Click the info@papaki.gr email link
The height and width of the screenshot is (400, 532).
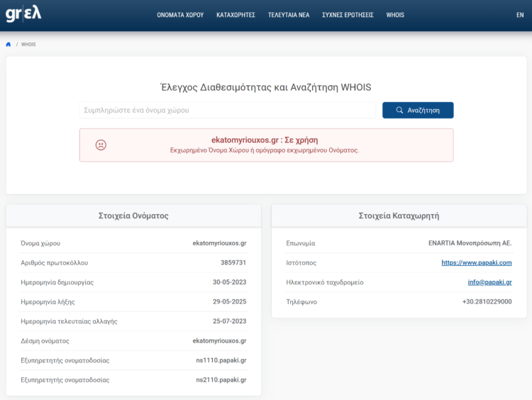coord(489,282)
